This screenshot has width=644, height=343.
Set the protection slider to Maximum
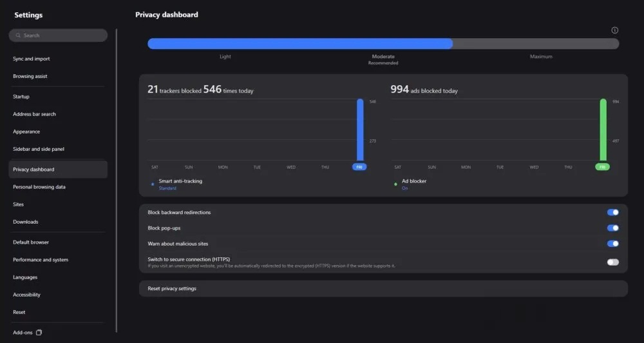click(541, 44)
